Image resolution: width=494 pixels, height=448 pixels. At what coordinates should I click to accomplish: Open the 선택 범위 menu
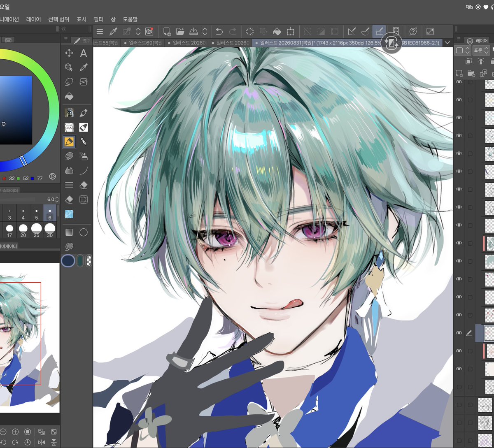coord(58,19)
